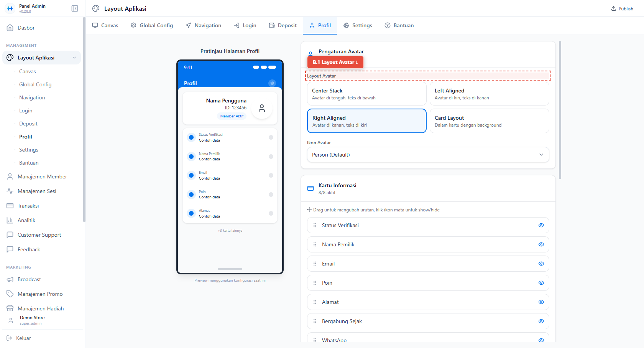Select the Right Aligned avatar layout
Viewport: 644px width, 348px height.
point(366,121)
